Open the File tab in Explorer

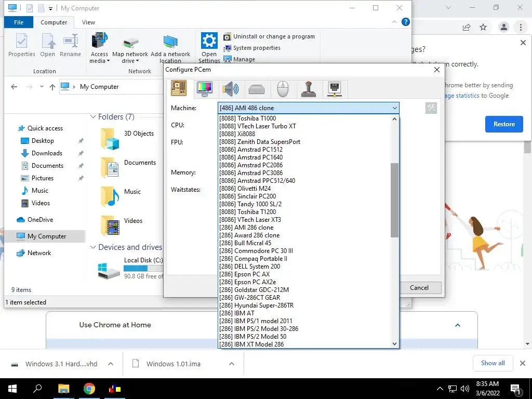click(x=19, y=22)
